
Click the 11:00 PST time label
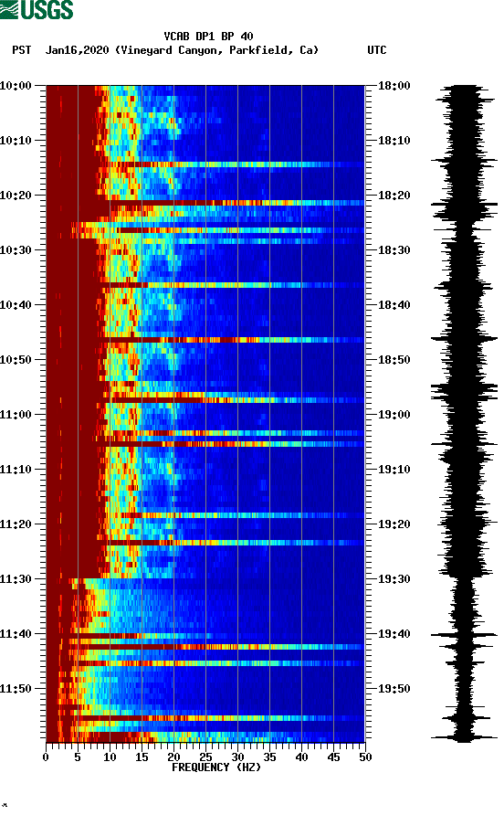(x=16, y=415)
